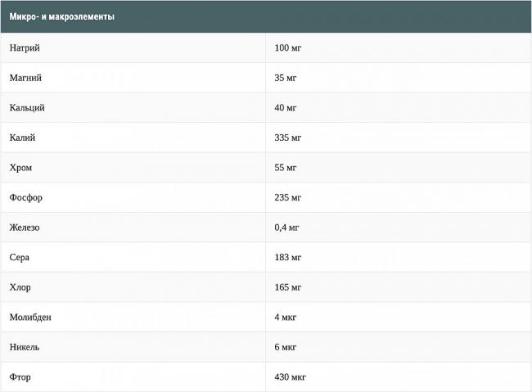Click the "55 мг" chromium value
The width and height of the screenshot is (532, 392).
[286, 167]
